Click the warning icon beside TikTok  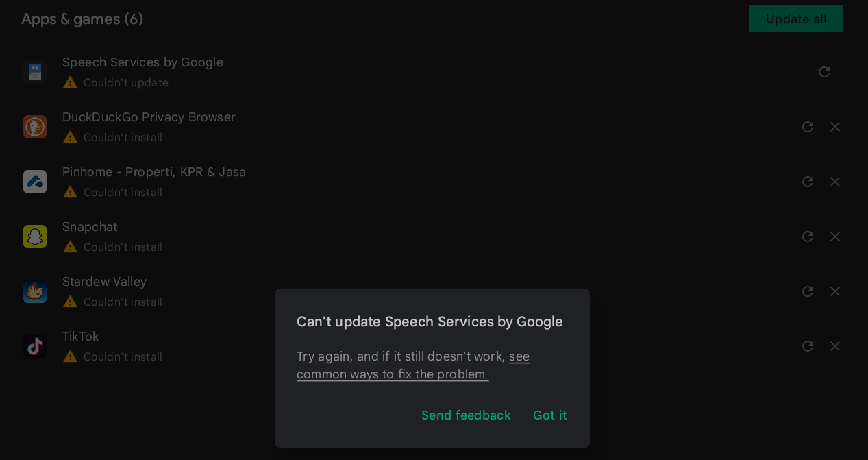click(x=69, y=356)
